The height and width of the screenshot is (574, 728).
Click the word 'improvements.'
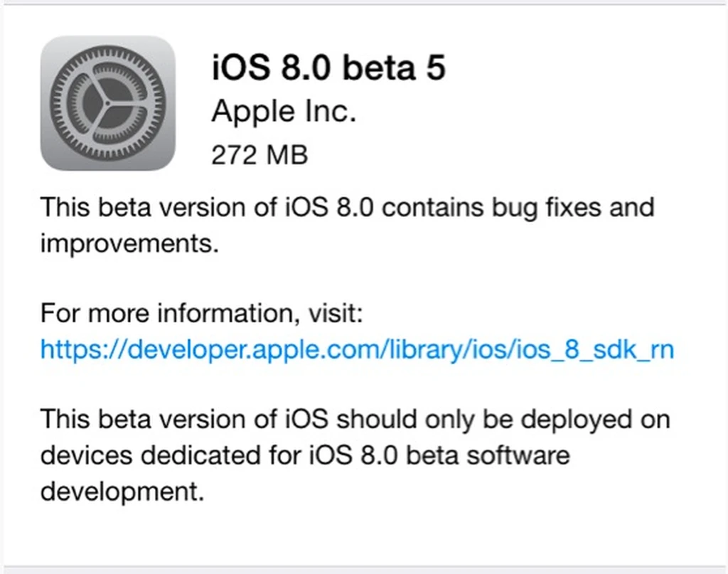129,244
